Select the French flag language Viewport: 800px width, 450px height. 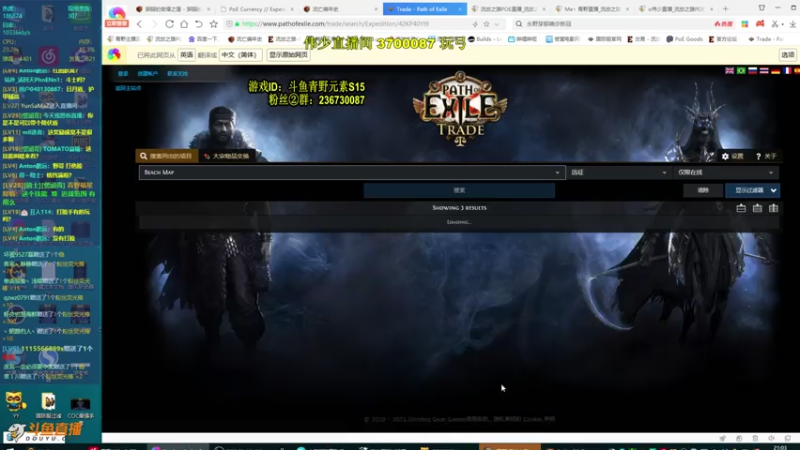click(787, 70)
